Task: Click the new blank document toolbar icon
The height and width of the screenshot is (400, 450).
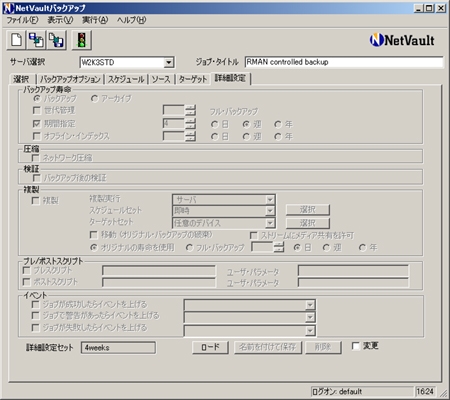Action: (16, 40)
